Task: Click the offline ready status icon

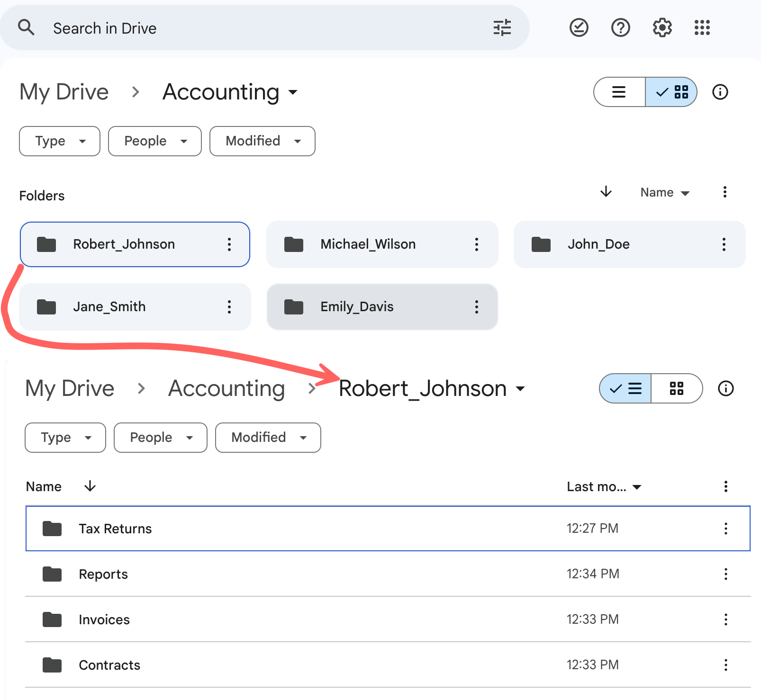Action: 579,28
